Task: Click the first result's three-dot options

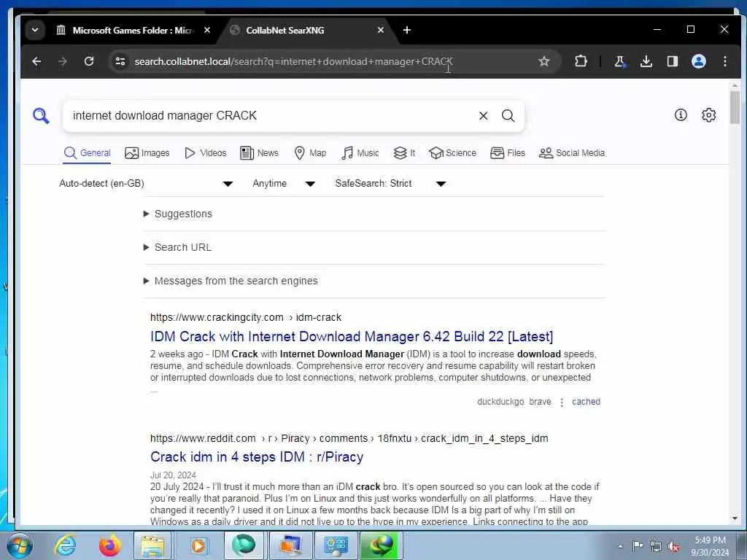Action: point(562,402)
